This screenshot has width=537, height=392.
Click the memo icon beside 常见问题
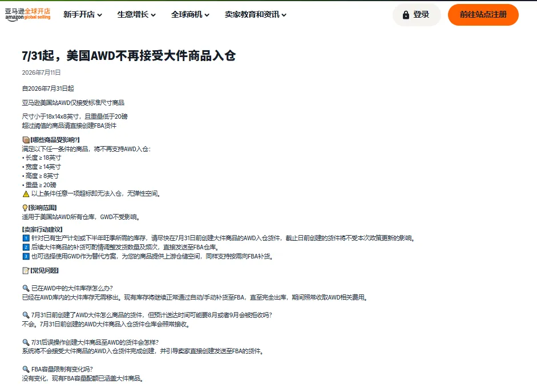[26, 270]
